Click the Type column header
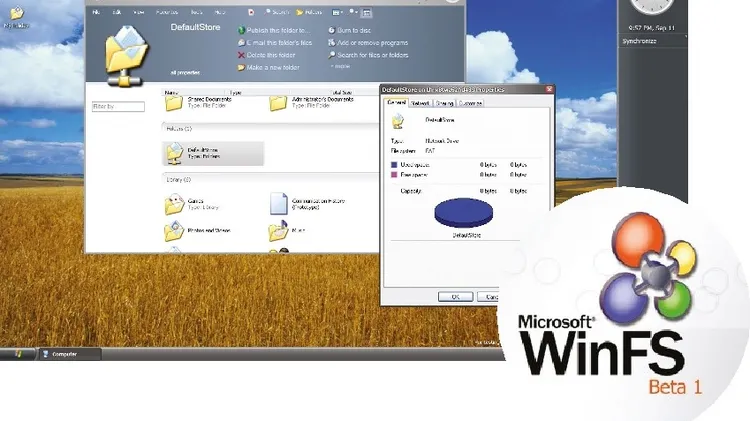Screen dimensions: 750x421 click(235, 92)
